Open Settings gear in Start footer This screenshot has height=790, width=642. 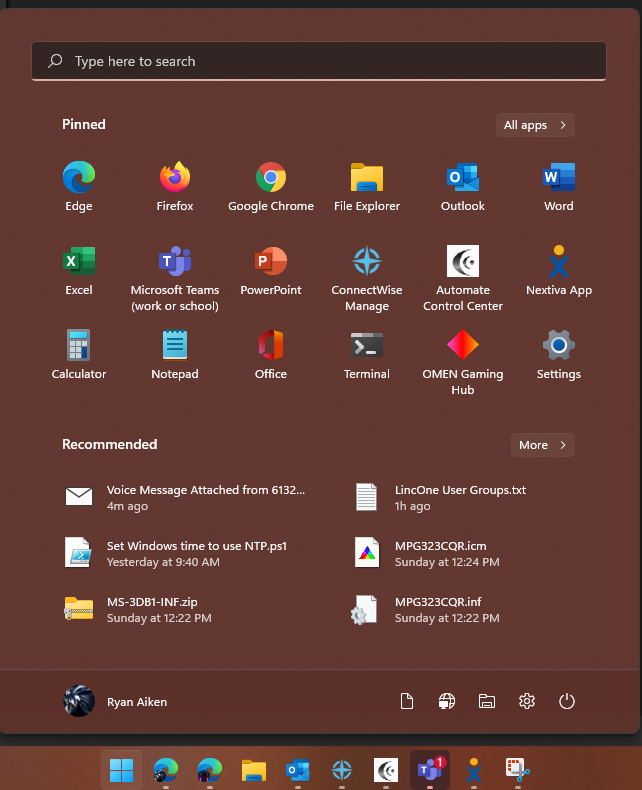527,701
